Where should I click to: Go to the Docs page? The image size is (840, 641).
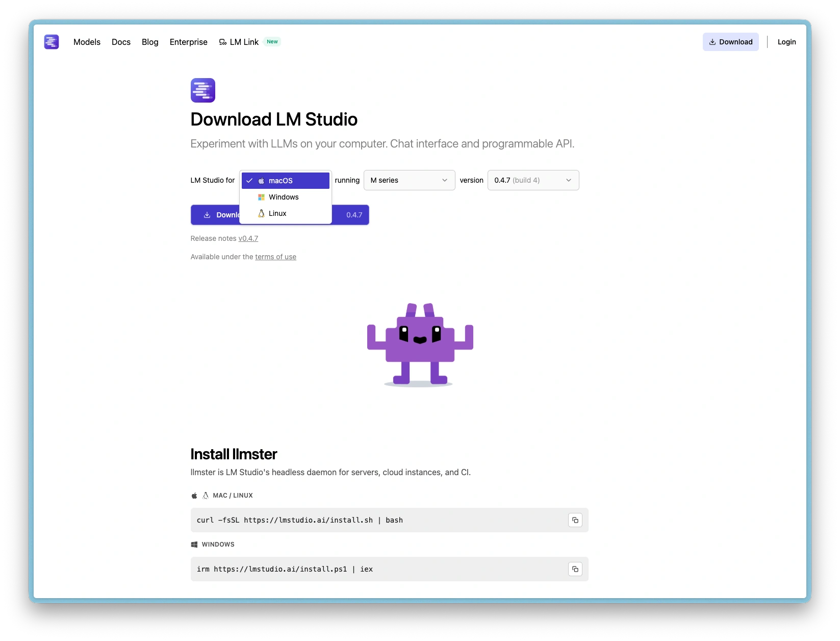[x=121, y=42]
